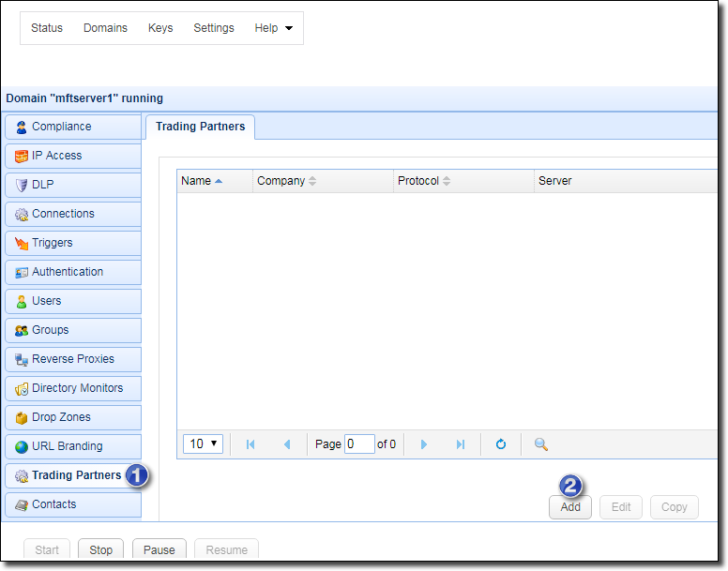Open the Domains menu item
Viewport: 728px width, 571px height.
click(x=105, y=28)
